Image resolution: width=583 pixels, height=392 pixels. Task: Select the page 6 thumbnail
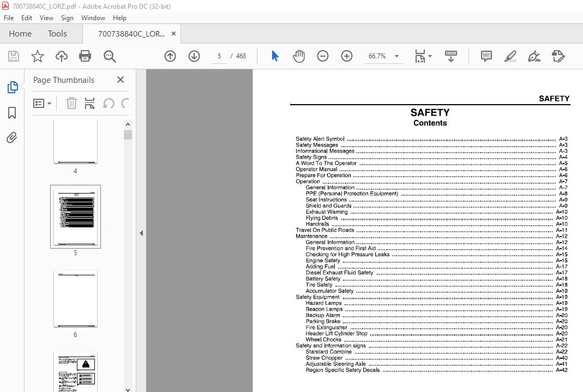coord(75,299)
